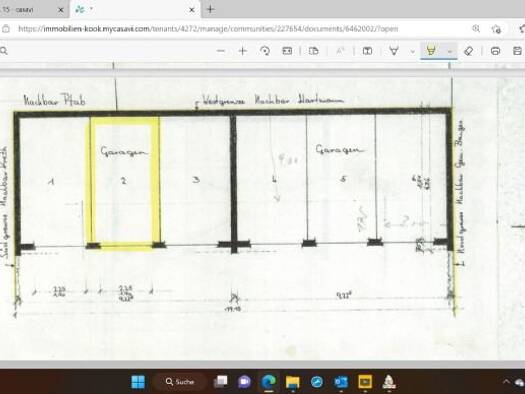Expand the Highlight color options arrow
525x394 pixels.
tap(450, 51)
